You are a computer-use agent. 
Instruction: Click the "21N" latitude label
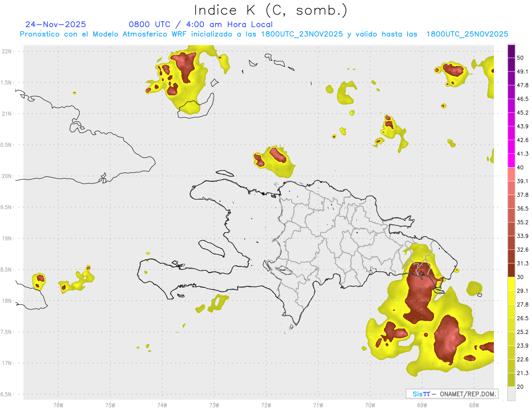pyautogui.click(x=8, y=114)
